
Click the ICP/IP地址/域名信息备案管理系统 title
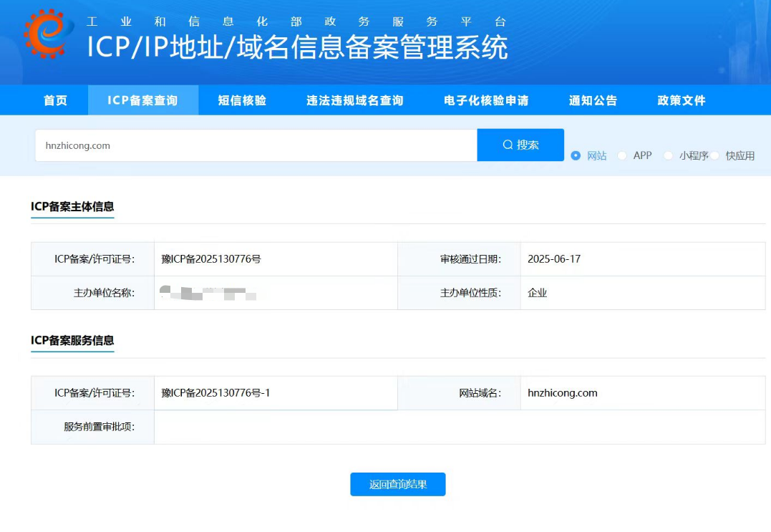[298, 48]
